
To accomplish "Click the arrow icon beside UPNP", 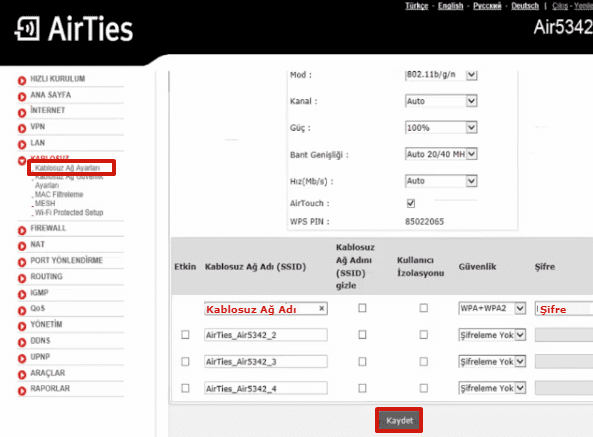I will pyautogui.click(x=22, y=358).
